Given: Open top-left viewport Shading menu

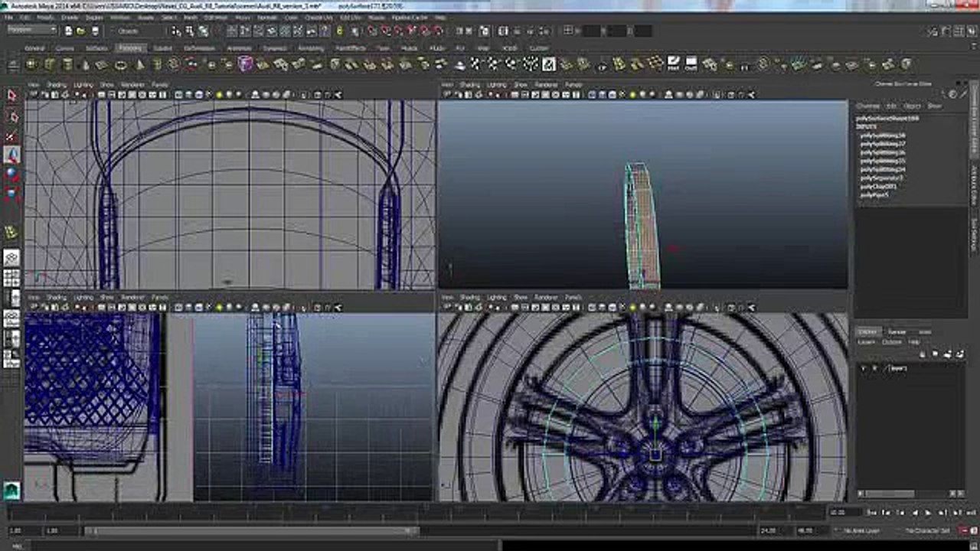Looking at the screenshot, I should pyautogui.click(x=57, y=84).
